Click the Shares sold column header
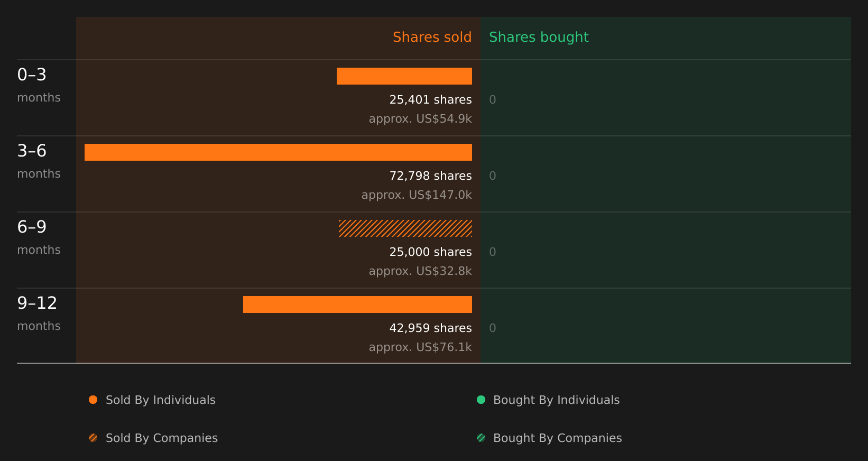Screen dimensions: 868x461 [432, 37]
